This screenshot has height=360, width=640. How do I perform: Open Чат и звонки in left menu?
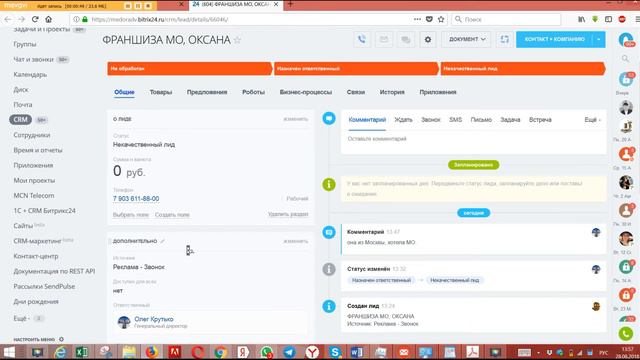coord(33,60)
